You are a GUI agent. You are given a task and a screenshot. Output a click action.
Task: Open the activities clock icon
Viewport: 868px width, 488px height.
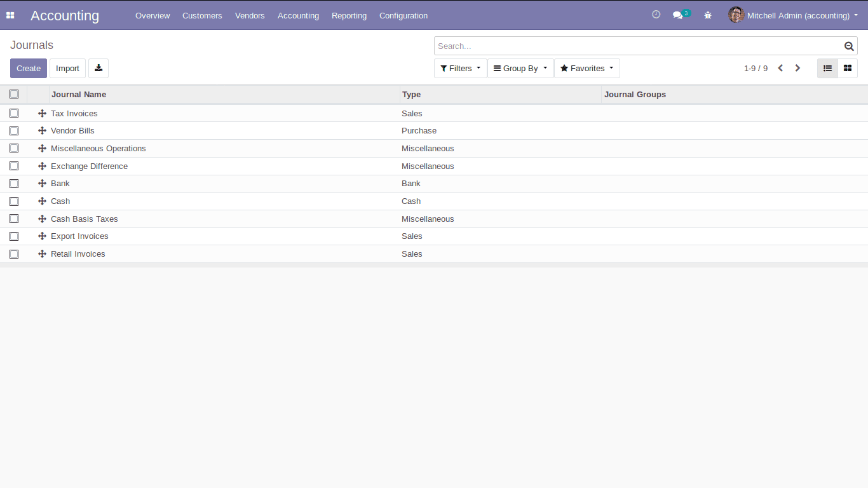click(656, 15)
